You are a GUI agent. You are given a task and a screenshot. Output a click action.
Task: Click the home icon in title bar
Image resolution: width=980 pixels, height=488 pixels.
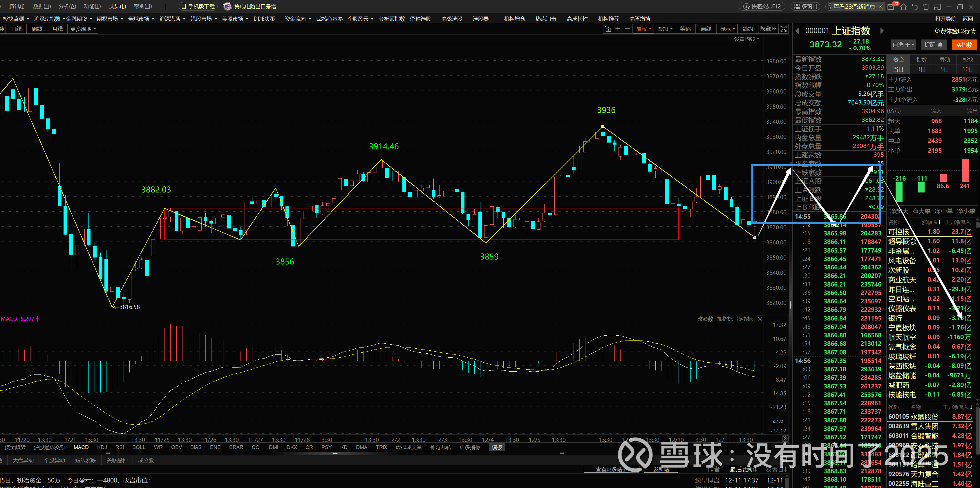(x=903, y=6)
